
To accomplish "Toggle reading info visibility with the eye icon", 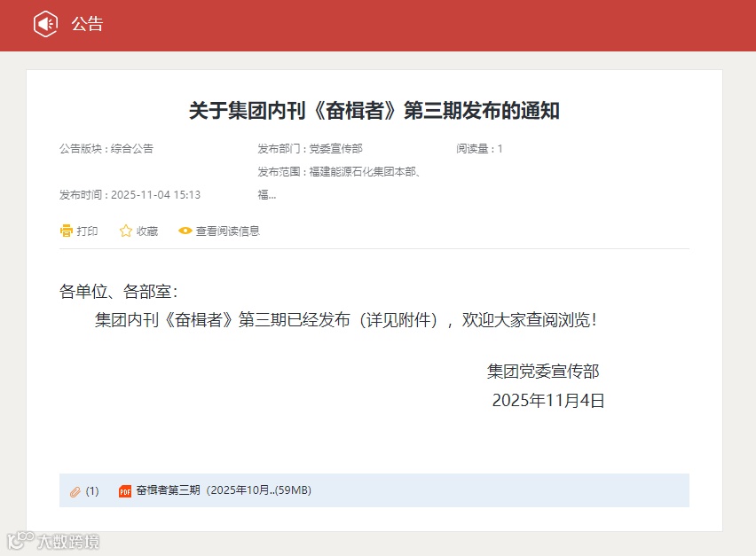I will (x=185, y=231).
